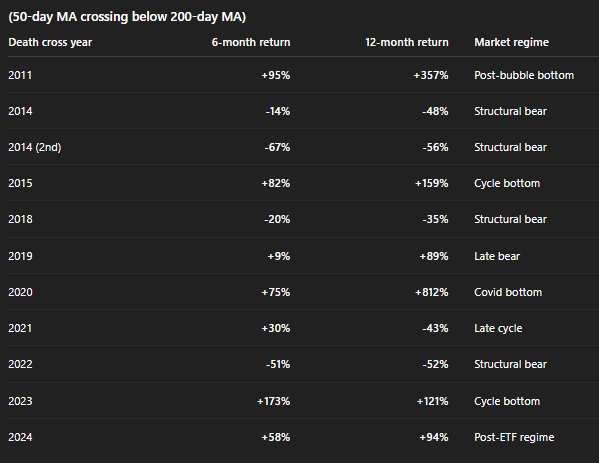Click the 6-month return column header
Screen dimensions: 599x463
[x=251, y=42]
